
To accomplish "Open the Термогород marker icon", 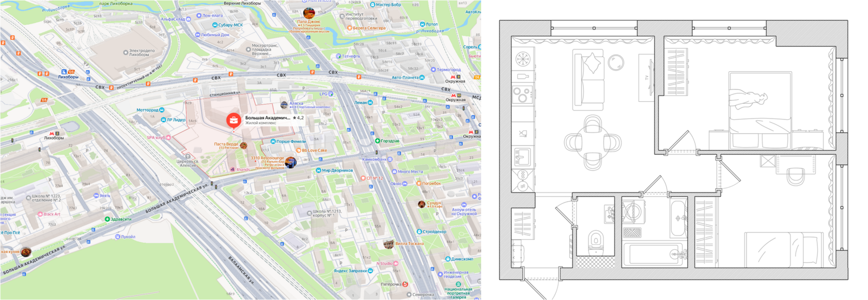I will 433,69.
